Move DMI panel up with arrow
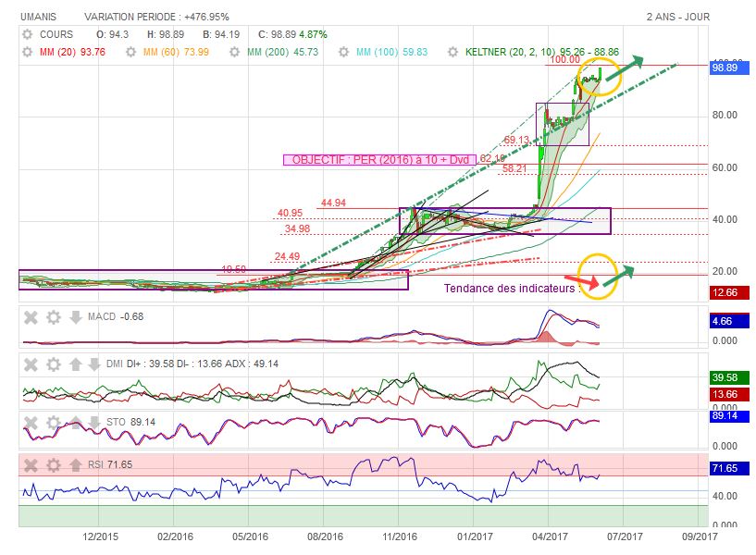Viewport: 756px width, 555px height. coord(76,364)
